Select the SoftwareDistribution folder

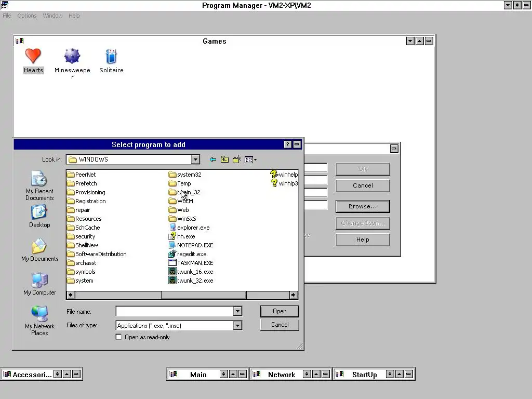point(97,254)
